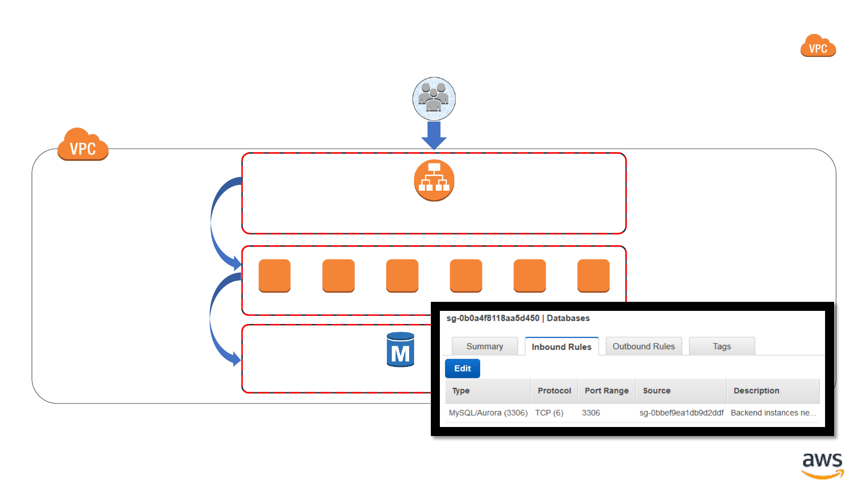Click the small VPC cloud icon in the corner
Viewport: 868px width, 488px height.
click(x=818, y=46)
